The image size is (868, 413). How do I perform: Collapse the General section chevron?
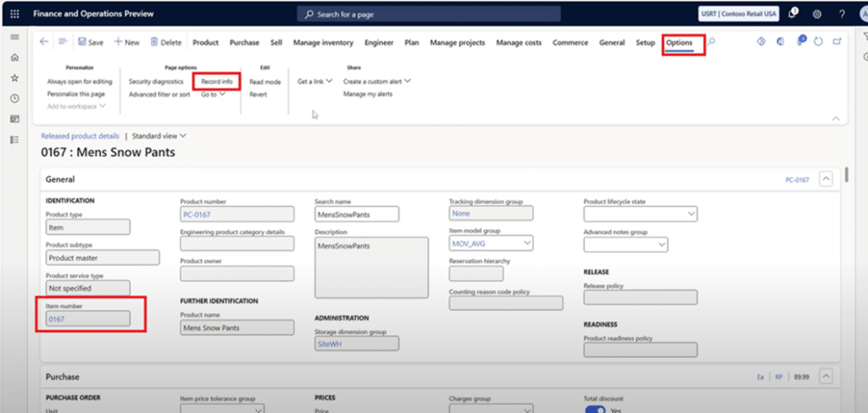point(826,180)
